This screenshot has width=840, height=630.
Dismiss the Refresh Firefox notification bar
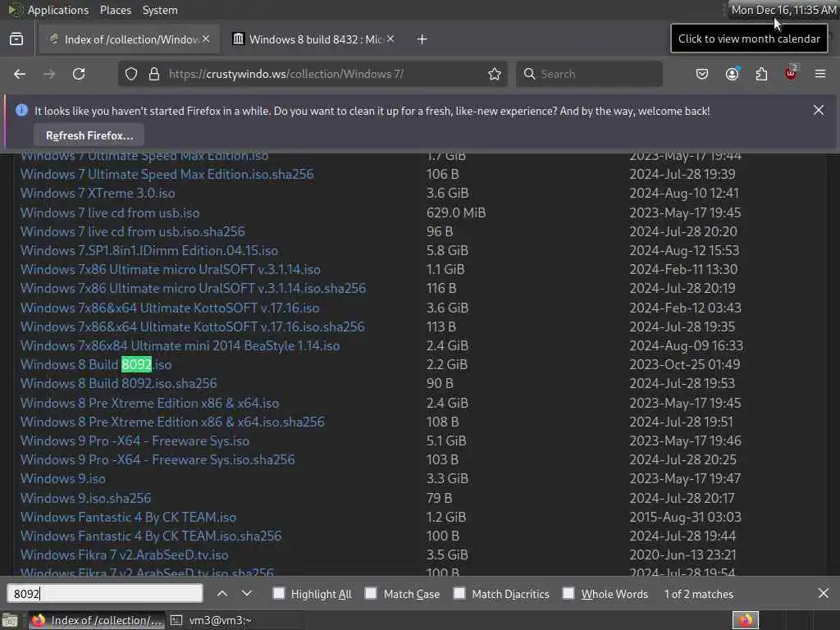[819, 110]
